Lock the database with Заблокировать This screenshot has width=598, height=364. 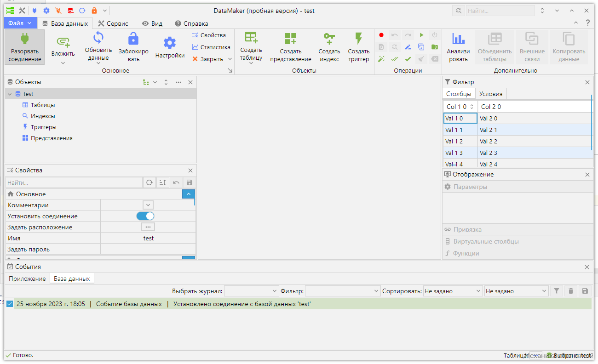[133, 47]
